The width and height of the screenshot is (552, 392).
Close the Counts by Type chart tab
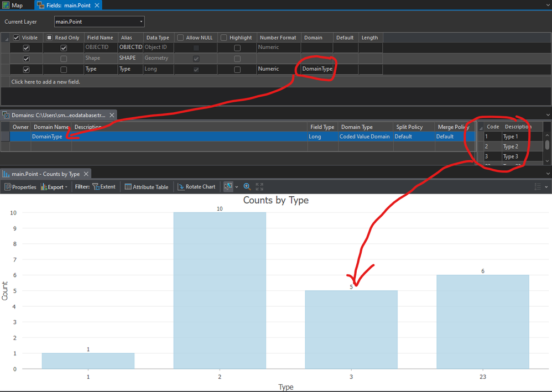86,174
